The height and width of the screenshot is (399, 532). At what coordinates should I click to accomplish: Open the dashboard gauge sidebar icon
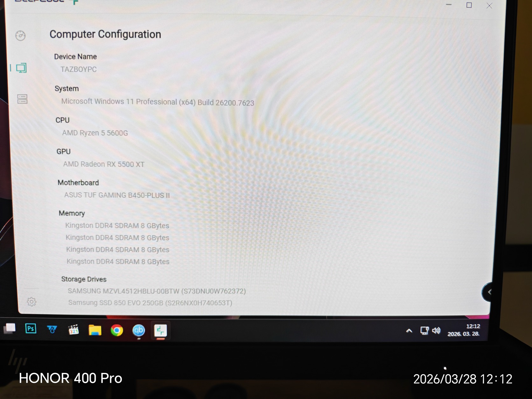[x=20, y=36]
